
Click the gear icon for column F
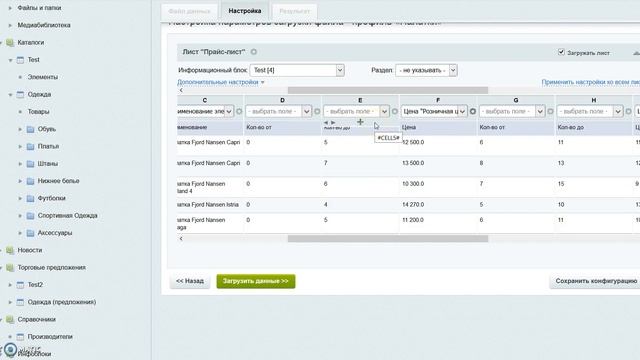click(x=473, y=111)
